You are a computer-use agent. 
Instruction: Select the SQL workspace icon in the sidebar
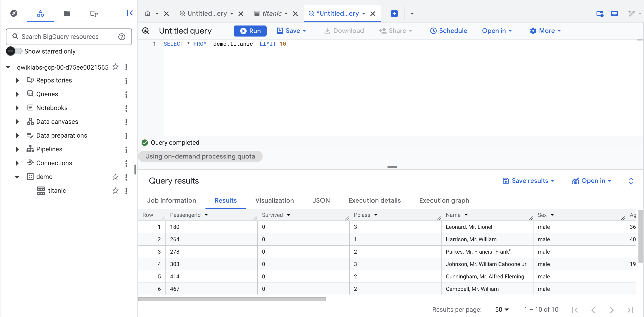(40, 13)
